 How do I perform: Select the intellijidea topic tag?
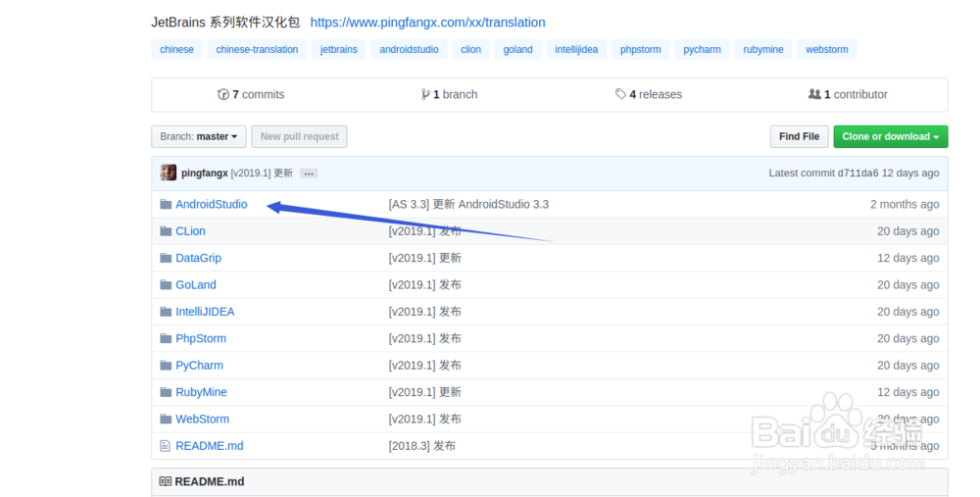click(576, 49)
